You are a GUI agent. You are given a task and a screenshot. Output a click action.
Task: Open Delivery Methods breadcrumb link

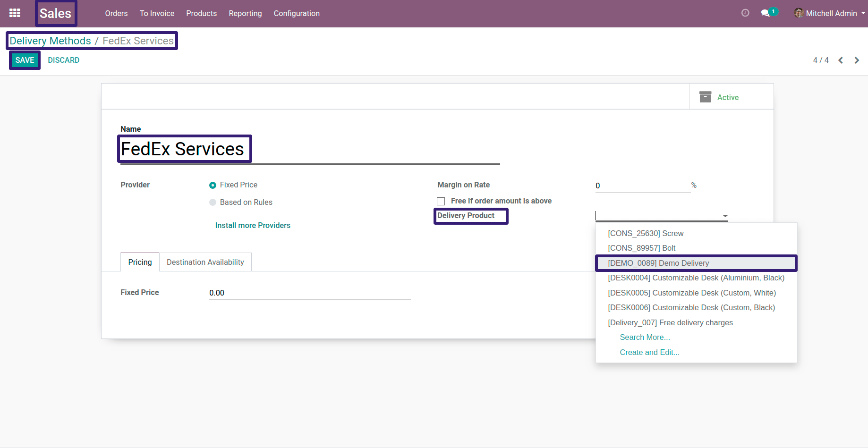click(x=50, y=41)
